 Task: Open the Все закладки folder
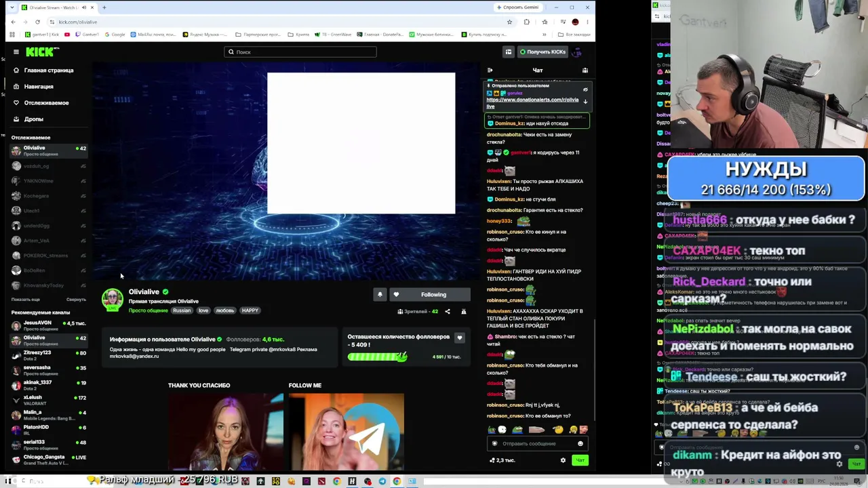point(574,35)
